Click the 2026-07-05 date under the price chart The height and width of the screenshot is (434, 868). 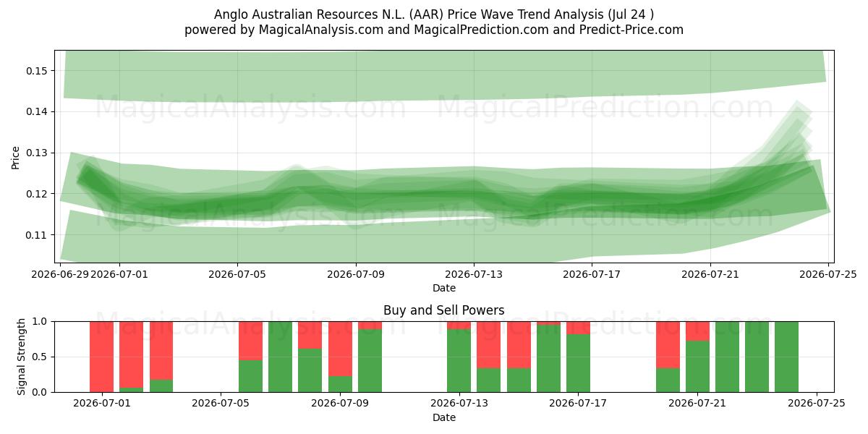tap(238, 274)
